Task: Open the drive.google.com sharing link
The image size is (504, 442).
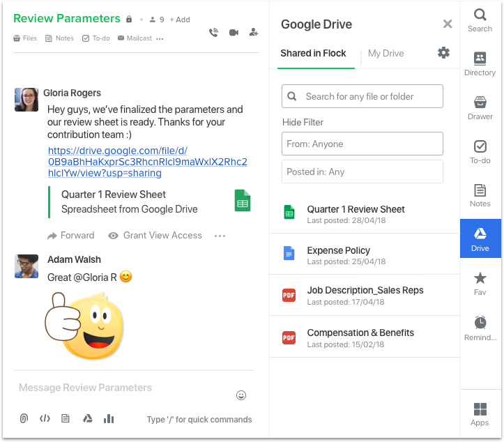Action: click(148, 162)
